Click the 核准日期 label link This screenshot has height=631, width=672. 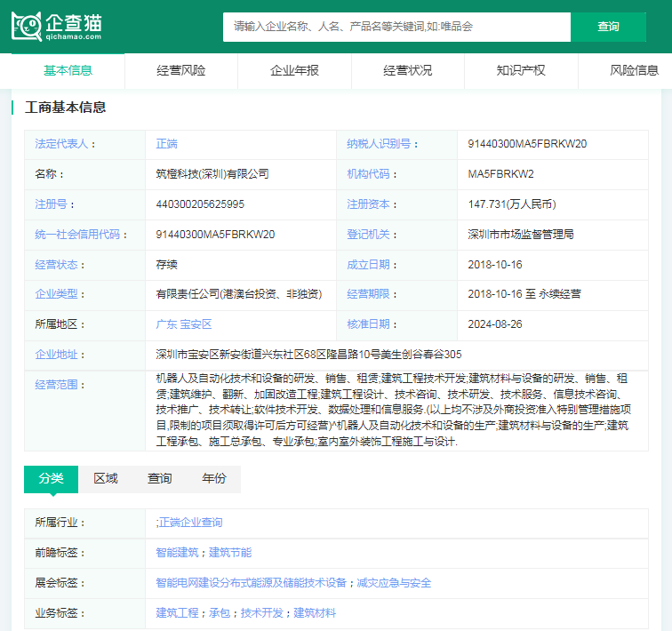pyautogui.click(x=368, y=324)
